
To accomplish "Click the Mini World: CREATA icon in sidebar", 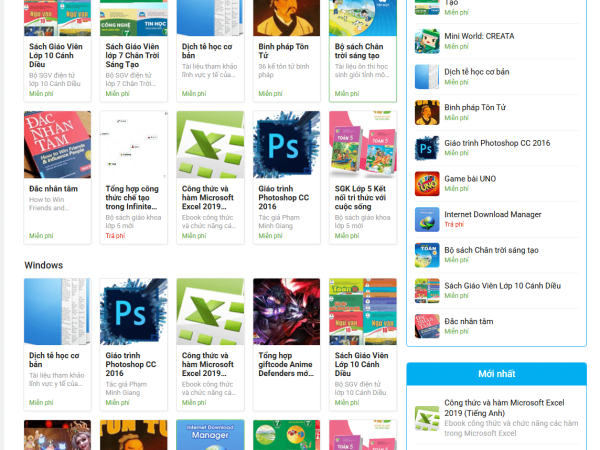I will pyautogui.click(x=428, y=41).
